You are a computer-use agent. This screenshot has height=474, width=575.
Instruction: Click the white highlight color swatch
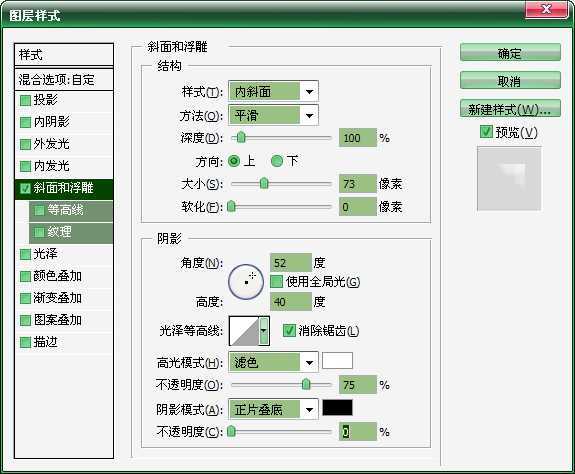[x=337, y=361]
